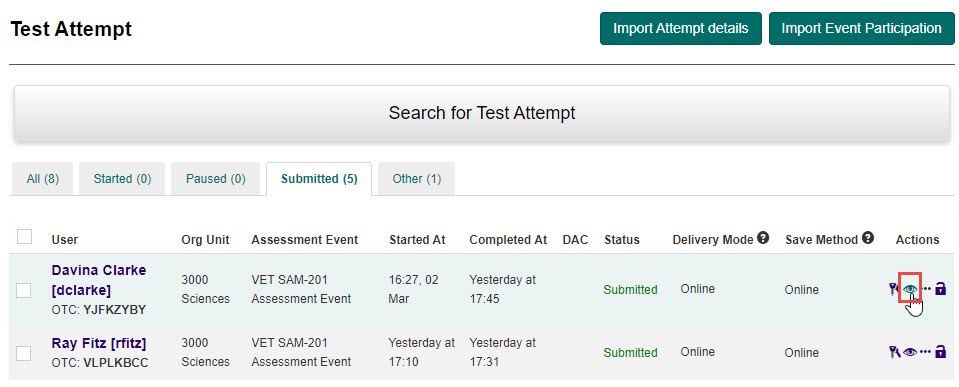Click Assessment Event cell in Ray Fitz's row

coord(301,352)
